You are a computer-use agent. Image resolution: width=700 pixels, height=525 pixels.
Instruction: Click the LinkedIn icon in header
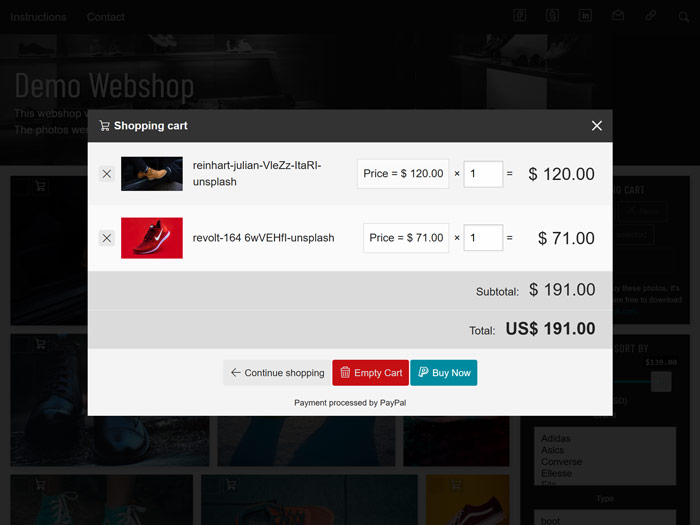pyautogui.click(x=585, y=16)
